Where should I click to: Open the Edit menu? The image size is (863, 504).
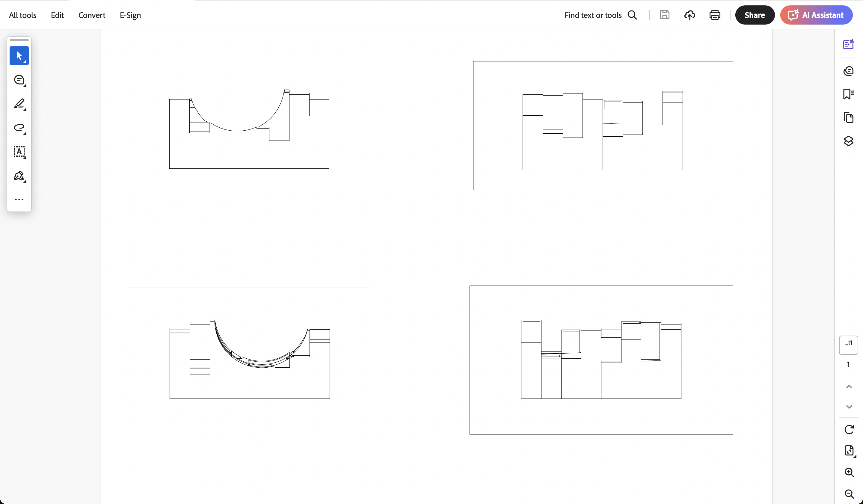(x=57, y=15)
